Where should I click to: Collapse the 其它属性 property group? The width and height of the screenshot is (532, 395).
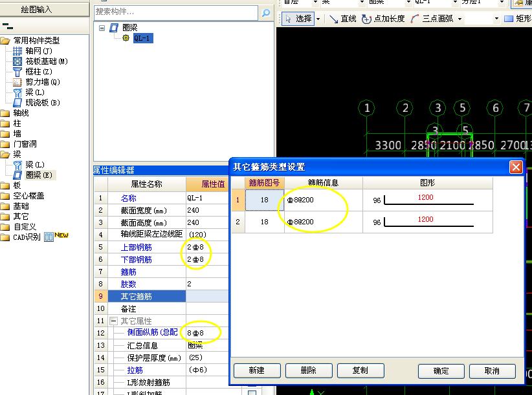point(114,321)
